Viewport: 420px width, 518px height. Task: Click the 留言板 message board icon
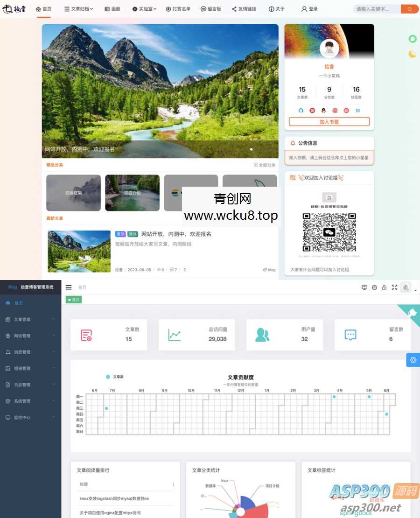[203, 8]
